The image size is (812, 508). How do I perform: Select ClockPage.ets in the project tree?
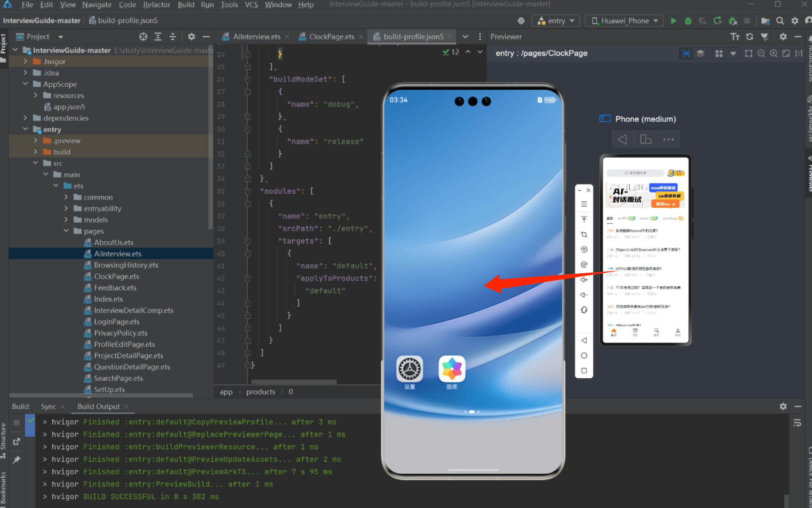(x=116, y=276)
